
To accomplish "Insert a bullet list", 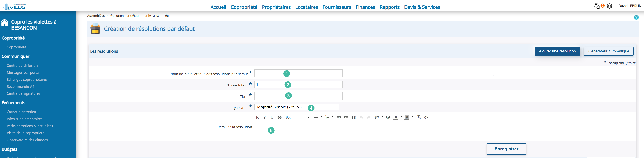I will click(316, 118).
